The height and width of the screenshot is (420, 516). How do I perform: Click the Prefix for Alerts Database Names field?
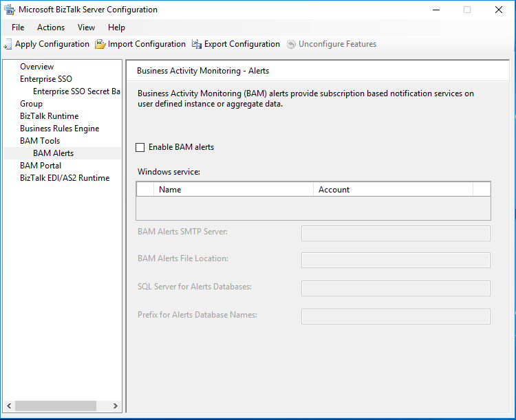pos(396,317)
